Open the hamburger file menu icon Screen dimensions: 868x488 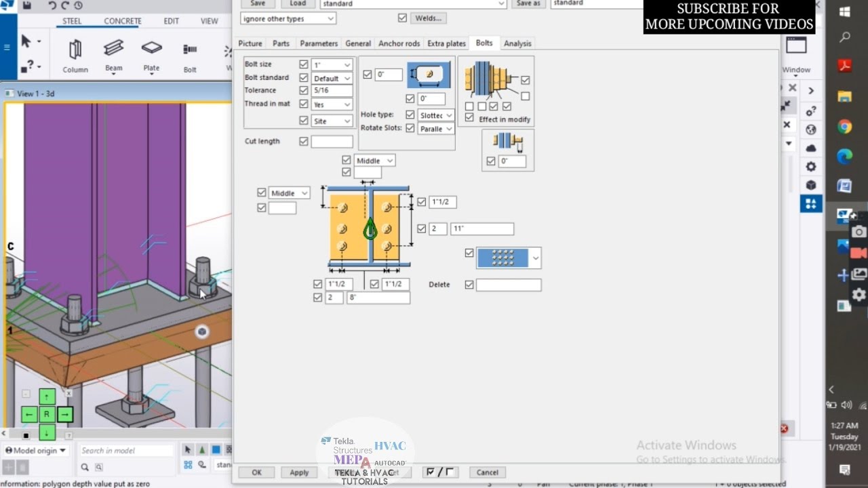(x=7, y=47)
